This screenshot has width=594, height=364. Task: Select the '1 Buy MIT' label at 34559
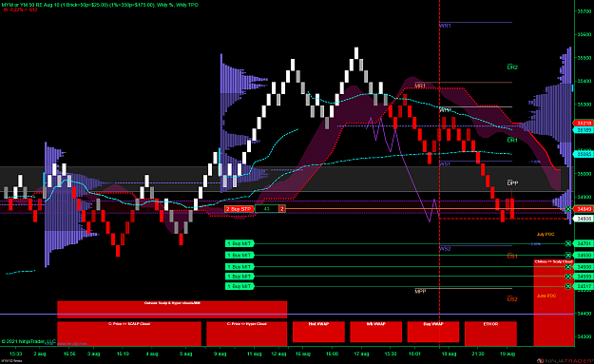(240, 277)
